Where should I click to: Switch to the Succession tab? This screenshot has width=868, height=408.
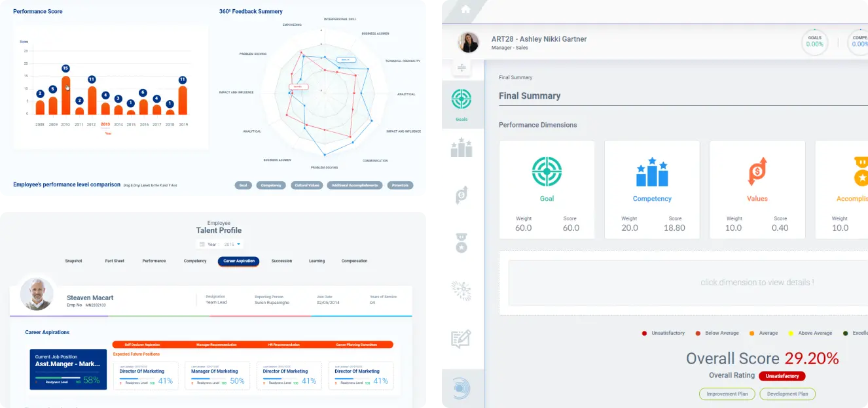[x=281, y=261]
